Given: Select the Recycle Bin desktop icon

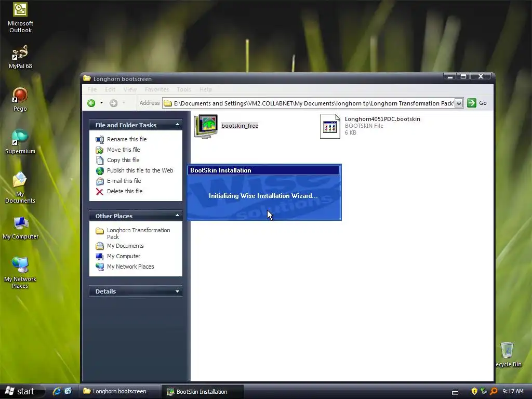Looking at the screenshot, I should coord(508,354).
